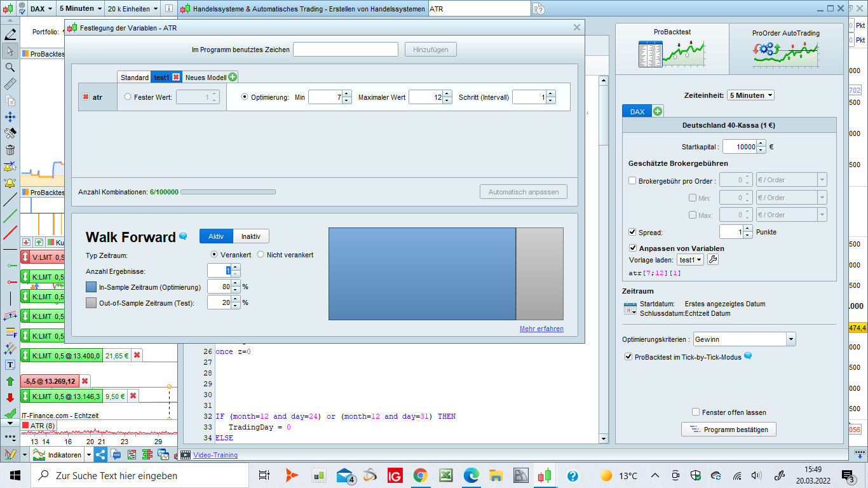Screen dimensions: 868x488
Task: Open the 20 k Einheiten dropdown
Action: (132, 9)
